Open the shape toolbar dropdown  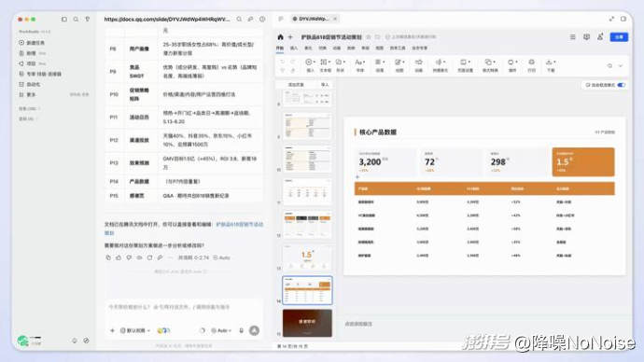click(x=341, y=65)
